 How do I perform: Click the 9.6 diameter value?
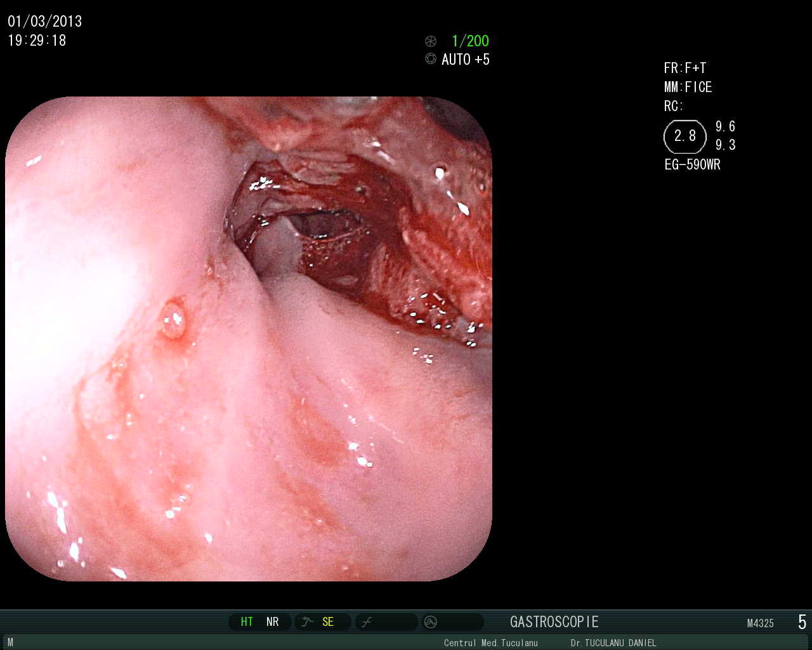click(726, 126)
